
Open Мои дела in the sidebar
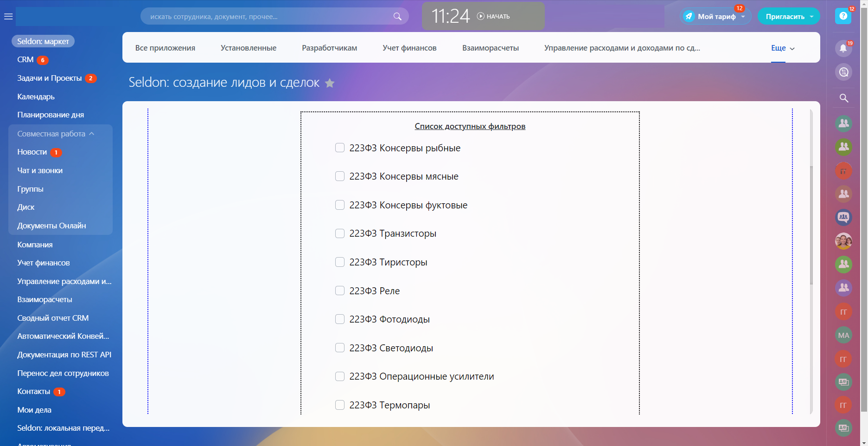34,410
